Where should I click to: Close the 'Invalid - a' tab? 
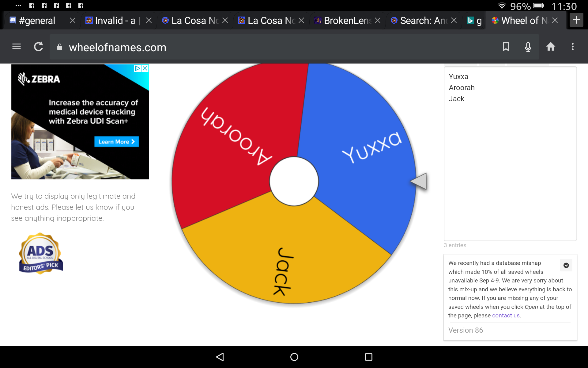(149, 20)
